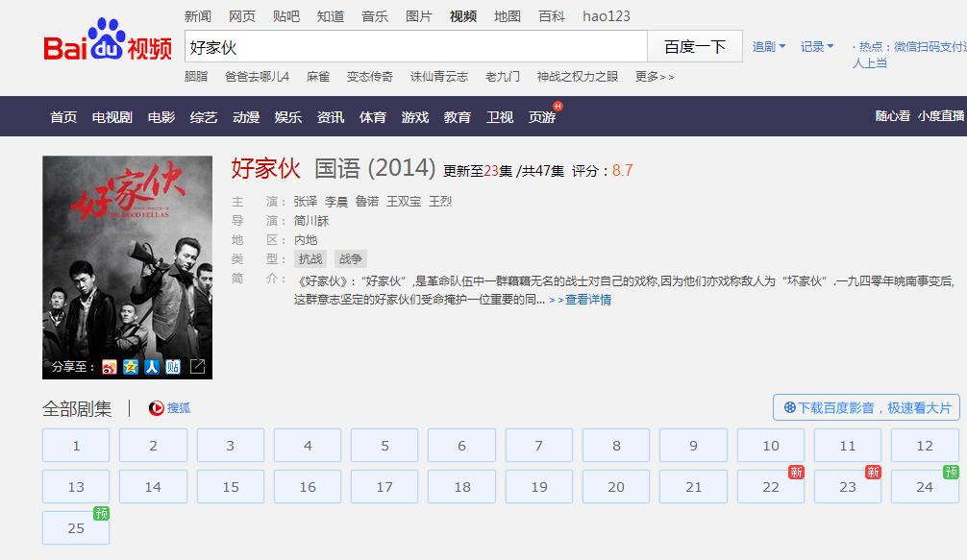Share via the Qzone icon
Viewport: 967px width, 560px height.
[x=129, y=368]
